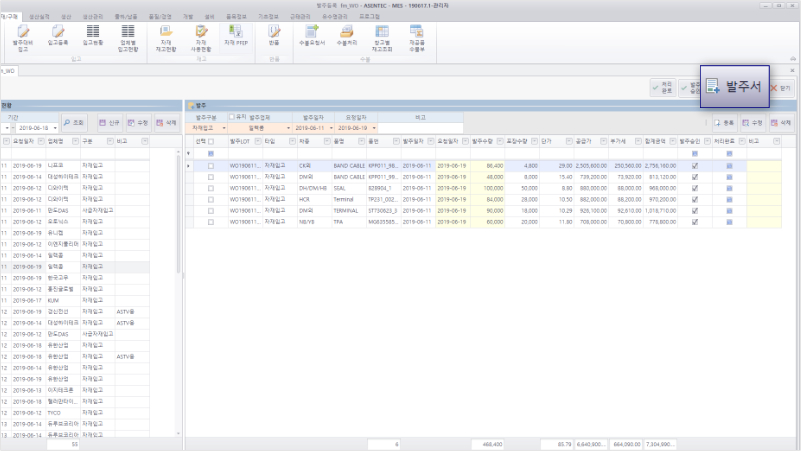Open the 자재 PFEP ribbon icon

click(236, 37)
